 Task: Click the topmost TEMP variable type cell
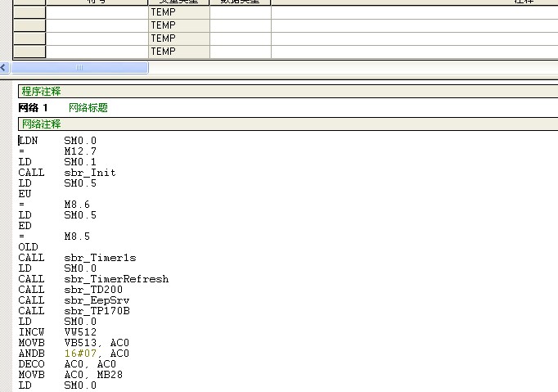pos(178,12)
